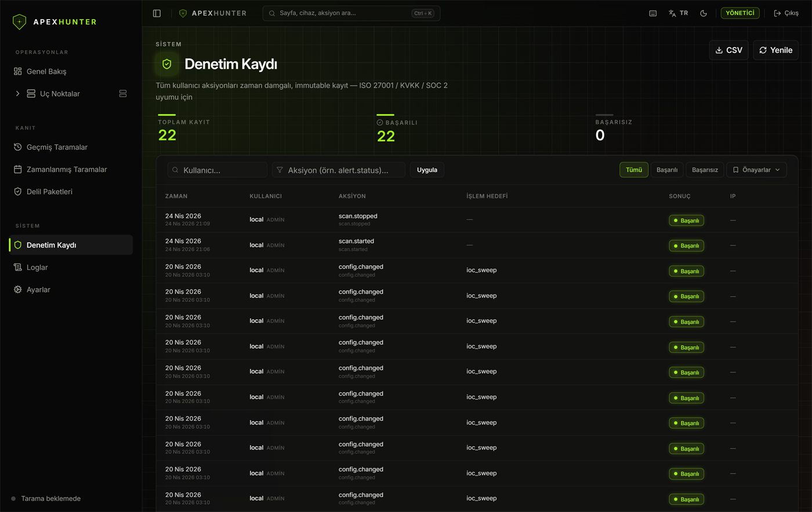This screenshot has height=512, width=812.
Task: Click timestamp '24 Nis 2026 21:06'
Action: point(187,250)
